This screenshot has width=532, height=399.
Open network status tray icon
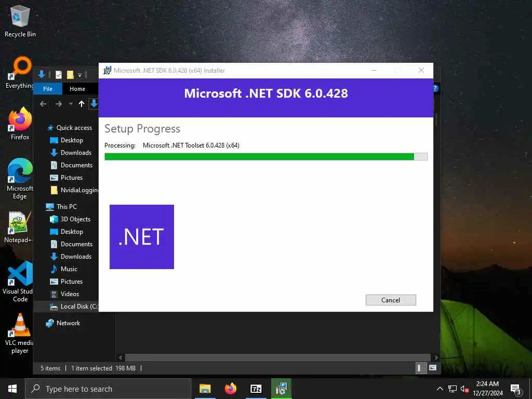pyautogui.click(x=453, y=389)
